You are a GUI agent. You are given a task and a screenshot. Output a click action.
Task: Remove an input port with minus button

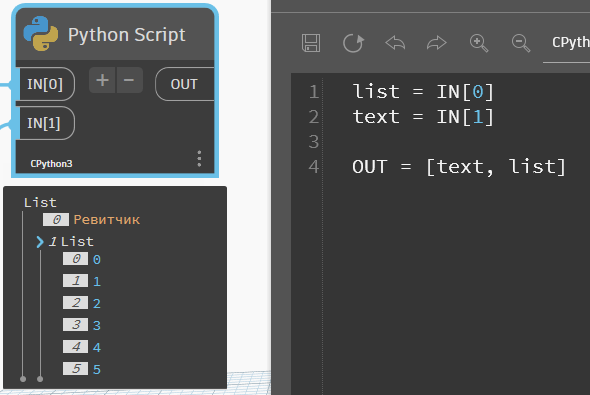pos(129,80)
